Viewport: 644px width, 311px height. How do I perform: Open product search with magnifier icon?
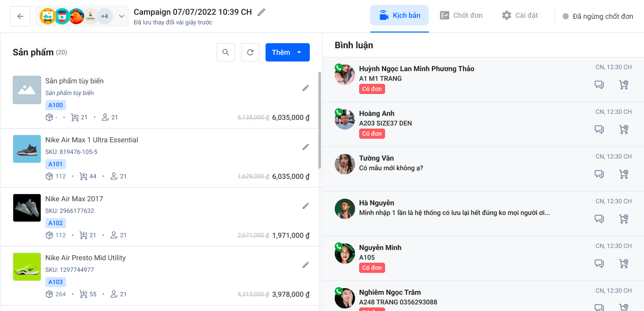tap(226, 52)
